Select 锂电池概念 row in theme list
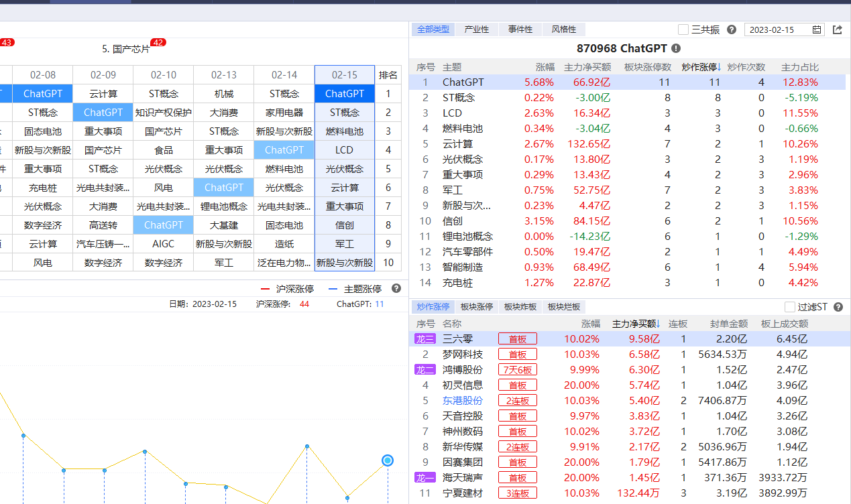851x504 pixels. (628, 237)
